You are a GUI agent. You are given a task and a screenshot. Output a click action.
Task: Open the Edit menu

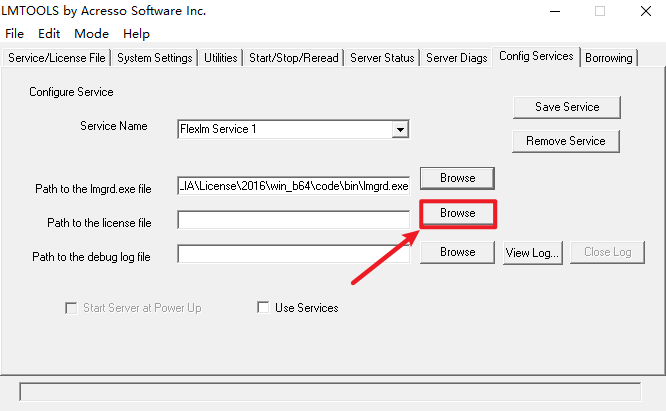(50, 34)
